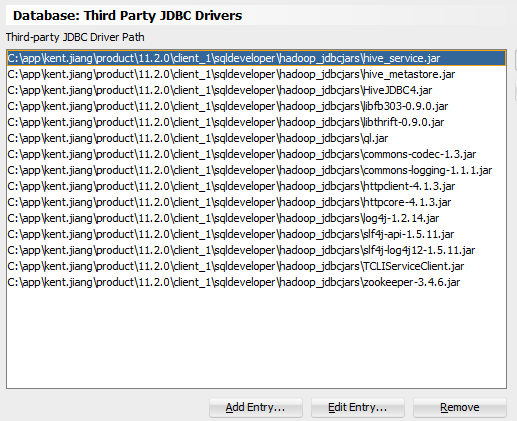517x421 pixels.
Task: Select the TCLIServiceClient.jar entry
Action: point(256,266)
